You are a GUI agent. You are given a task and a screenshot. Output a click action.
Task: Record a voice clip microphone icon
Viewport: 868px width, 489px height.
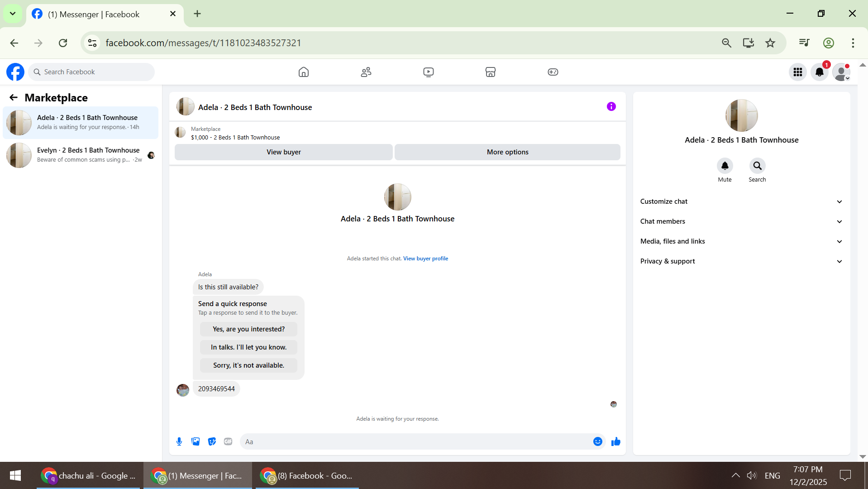point(179,441)
